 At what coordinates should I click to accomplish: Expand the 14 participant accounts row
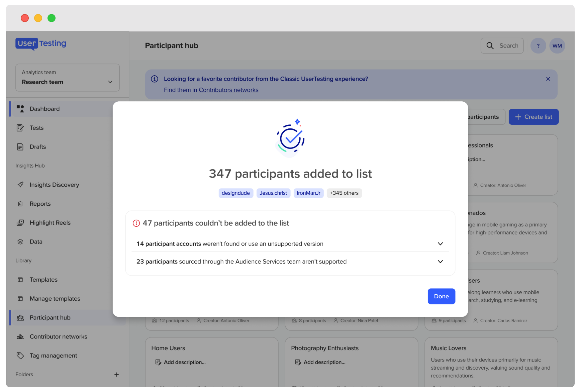tap(290, 244)
